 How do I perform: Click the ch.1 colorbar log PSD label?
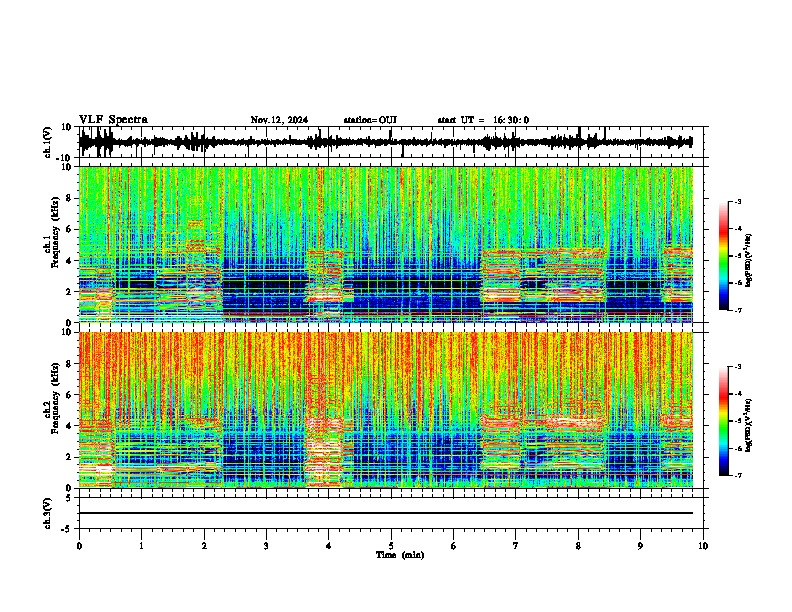(748, 260)
